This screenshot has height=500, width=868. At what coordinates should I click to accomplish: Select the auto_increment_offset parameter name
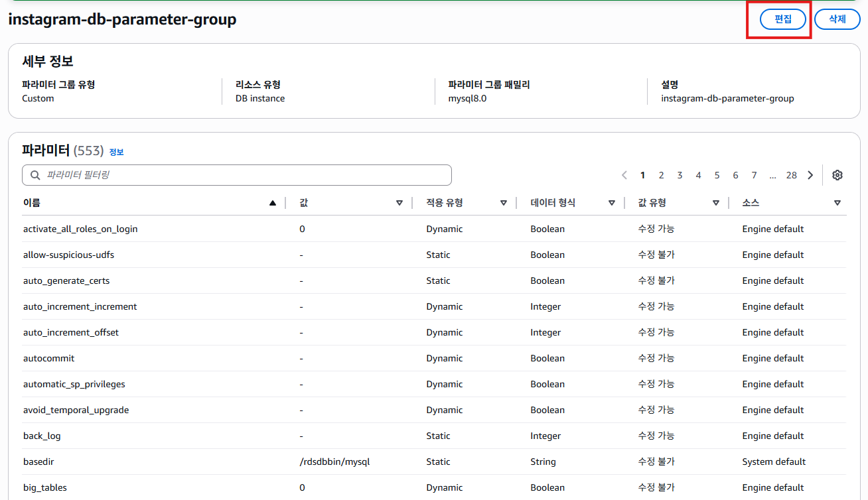coord(71,332)
